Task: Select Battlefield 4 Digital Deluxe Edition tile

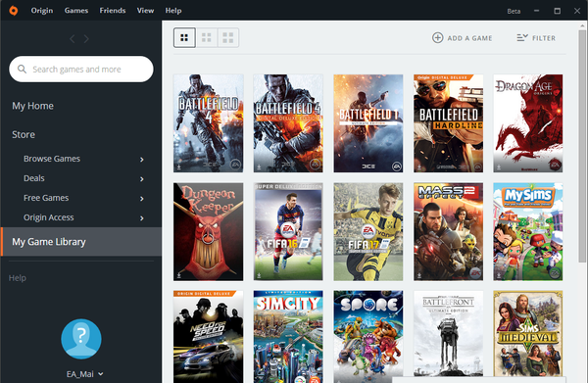Action: coord(288,123)
